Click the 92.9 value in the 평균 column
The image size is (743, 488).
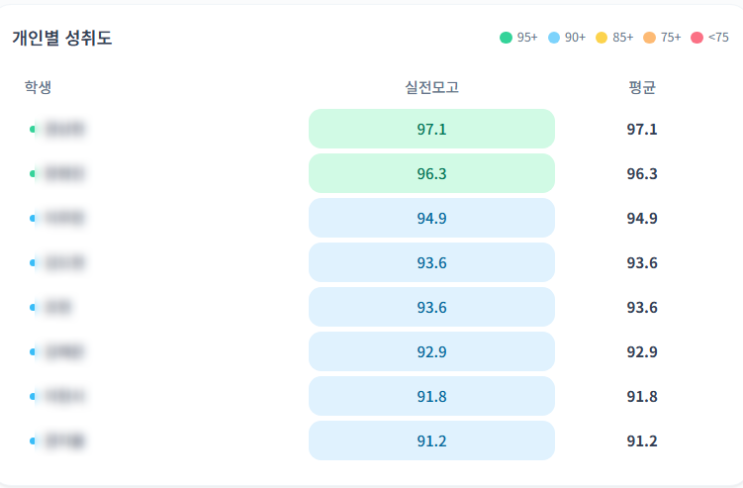(641, 352)
